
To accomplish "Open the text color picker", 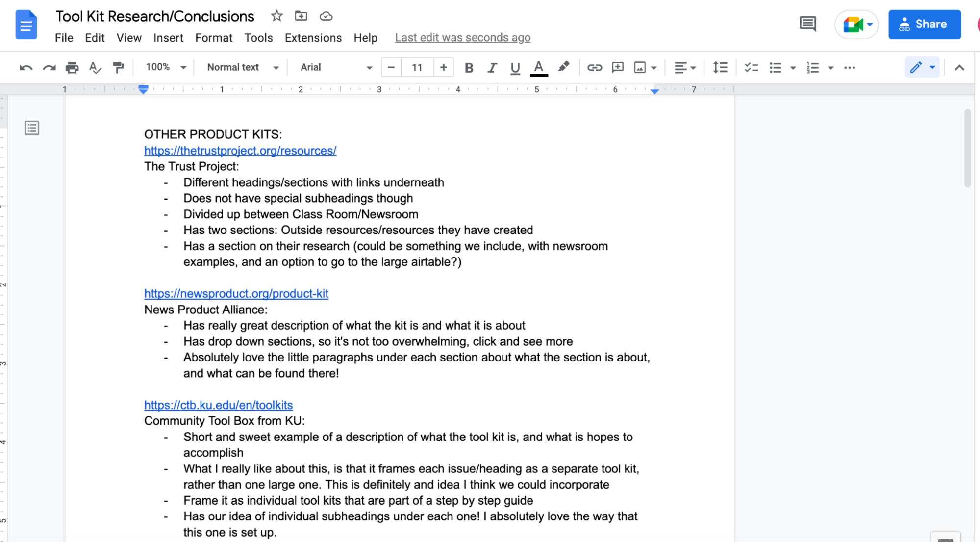I will tap(538, 67).
